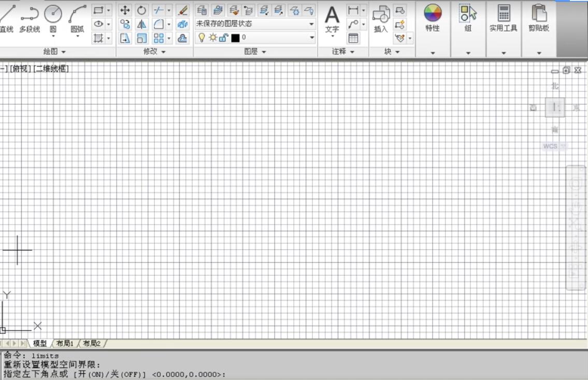Activate the Move tool in Modify panel
588x380 pixels.
coord(125,10)
